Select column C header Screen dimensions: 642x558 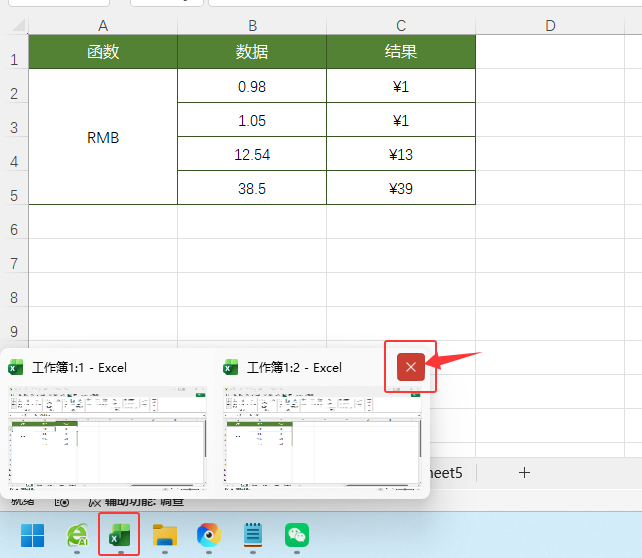(x=401, y=26)
